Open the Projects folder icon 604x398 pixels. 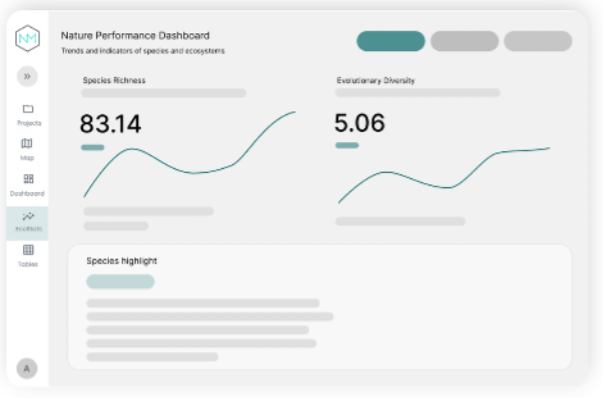point(28,109)
